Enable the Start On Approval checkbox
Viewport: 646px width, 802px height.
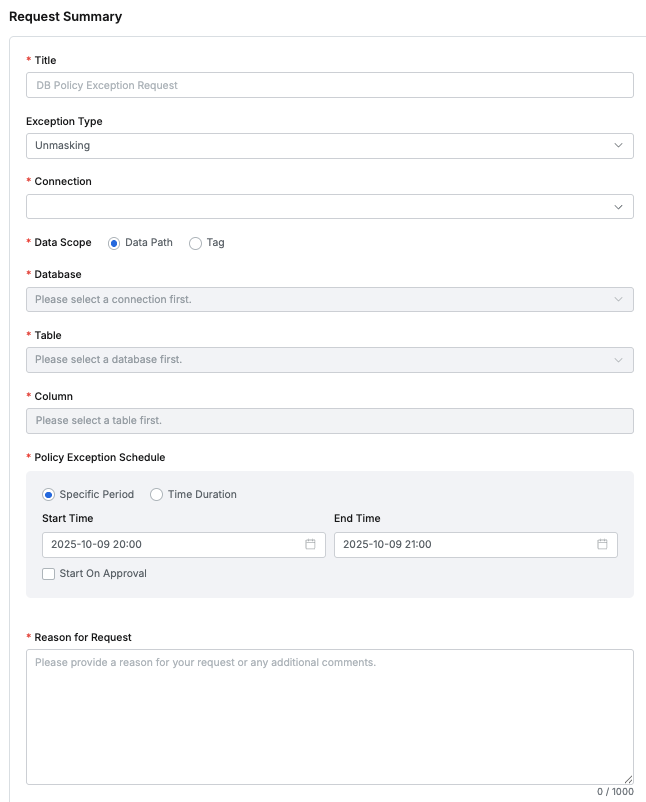click(49, 574)
